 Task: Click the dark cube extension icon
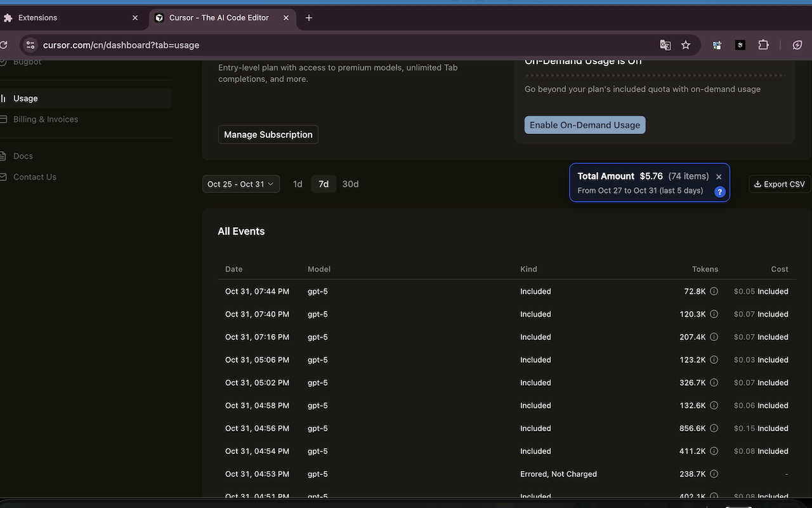click(740, 45)
